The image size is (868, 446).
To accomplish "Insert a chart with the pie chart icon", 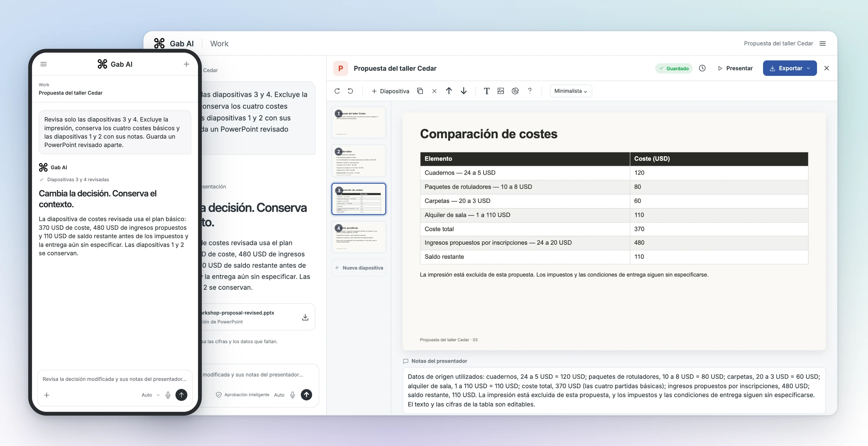I will tap(515, 91).
